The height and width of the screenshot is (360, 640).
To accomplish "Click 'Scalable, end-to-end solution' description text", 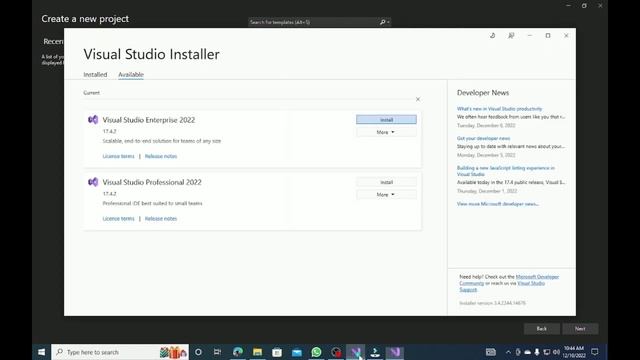I will [x=162, y=141].
